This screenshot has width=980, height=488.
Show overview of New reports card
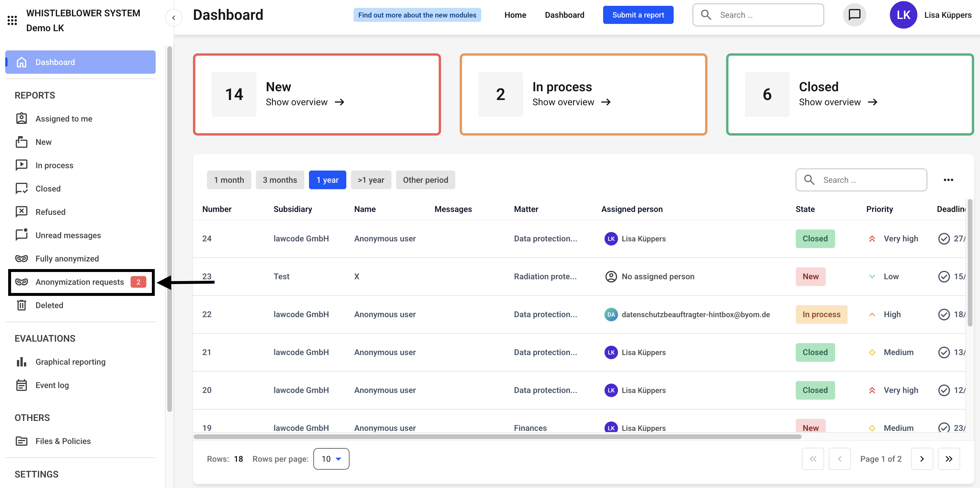pyautogui.click(x=305, y=102)
